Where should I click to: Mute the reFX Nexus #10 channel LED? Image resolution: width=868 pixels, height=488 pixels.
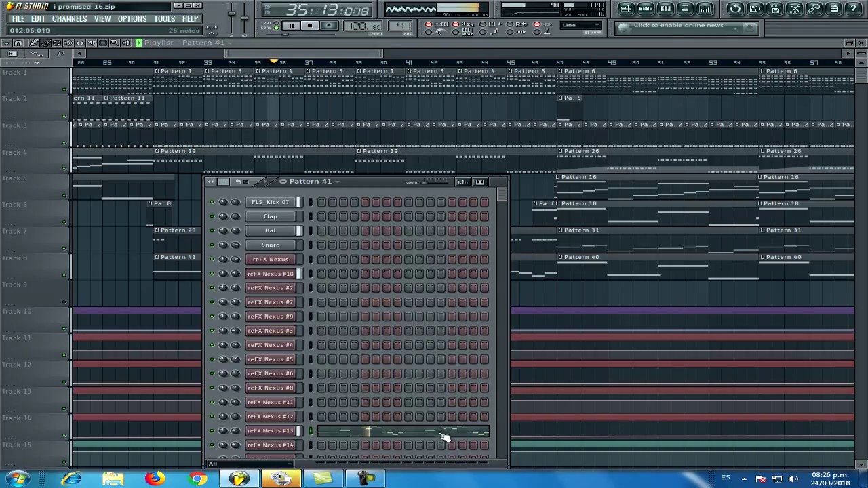click(x=212, y=274)
